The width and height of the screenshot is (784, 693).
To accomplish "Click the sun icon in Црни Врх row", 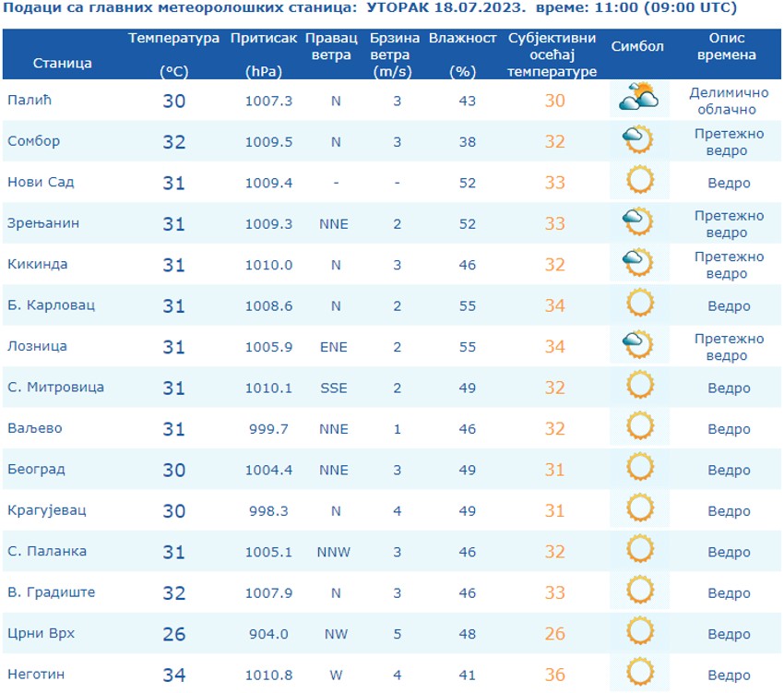I will tap(640, 630).
